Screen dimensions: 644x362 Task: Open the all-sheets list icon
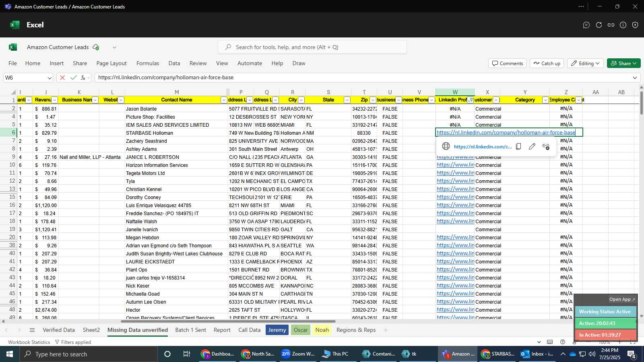[x=32, y=330]
